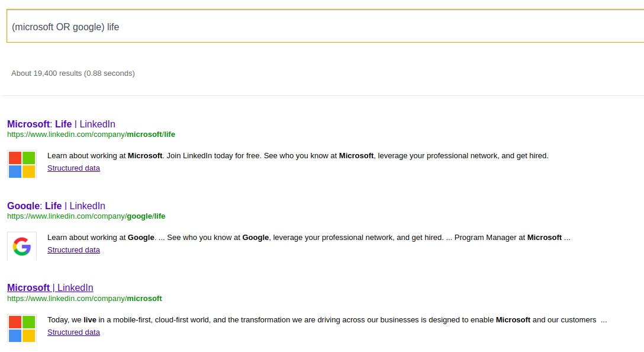This screenshot has height=352, width=644.
Task: Open the "Google: Life | LinkedIn" result
Action: click(56, 206)
